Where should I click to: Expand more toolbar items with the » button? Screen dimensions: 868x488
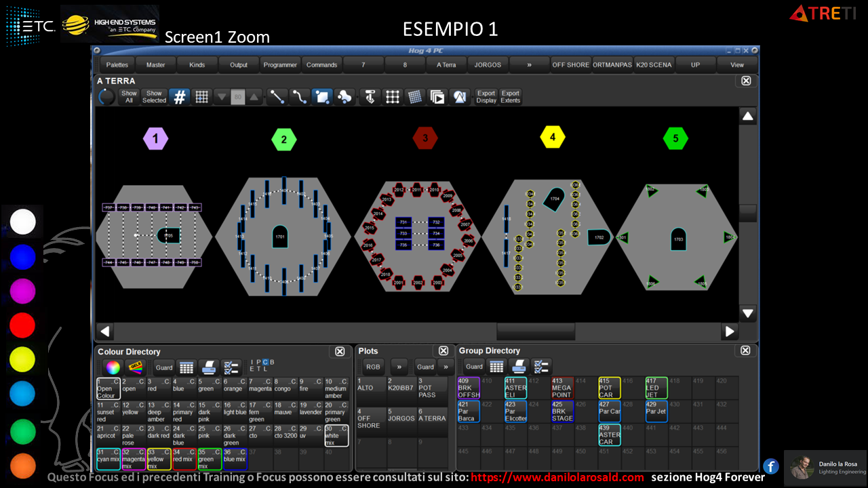pos(530,64)
